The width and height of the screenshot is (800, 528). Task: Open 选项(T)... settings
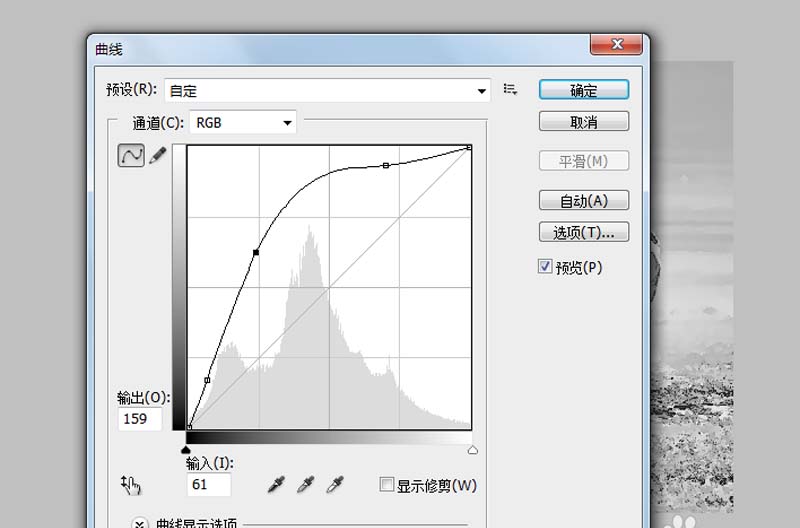point(584,232)
